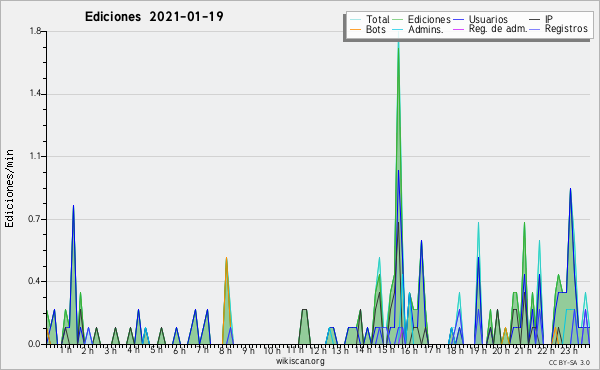This screenshot has height=370, width=600.
Task: Click the '19 h' x-axis label
Action: tap(478, 350)
